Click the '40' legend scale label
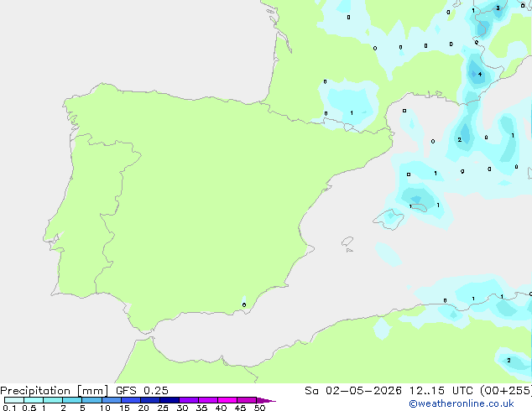532x411 pixels. click(221, 408)
